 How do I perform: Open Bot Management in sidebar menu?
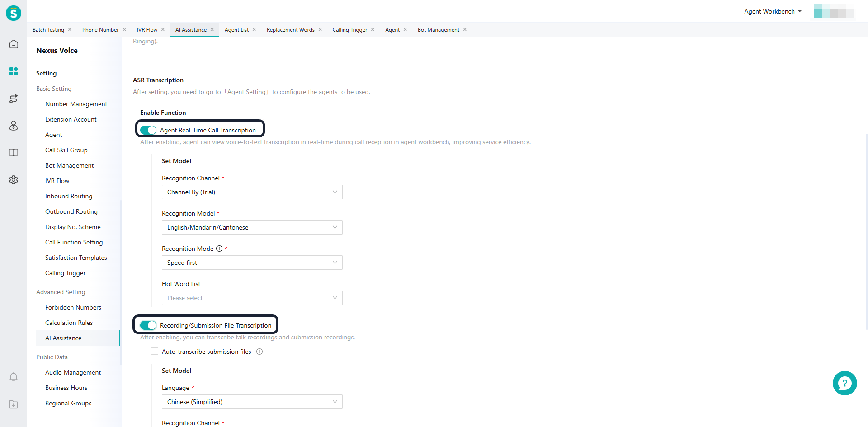(70, 165)
